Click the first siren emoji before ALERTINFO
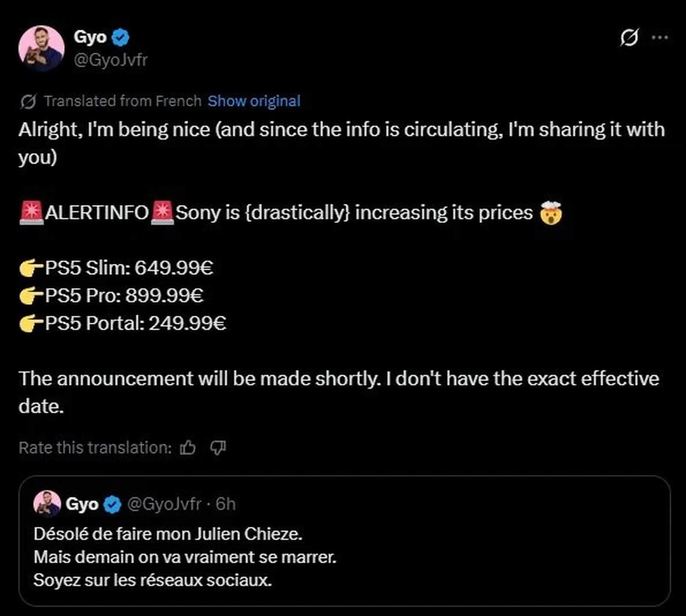The height and width of the screenshot is (616, 686). (x=31, y=213)
